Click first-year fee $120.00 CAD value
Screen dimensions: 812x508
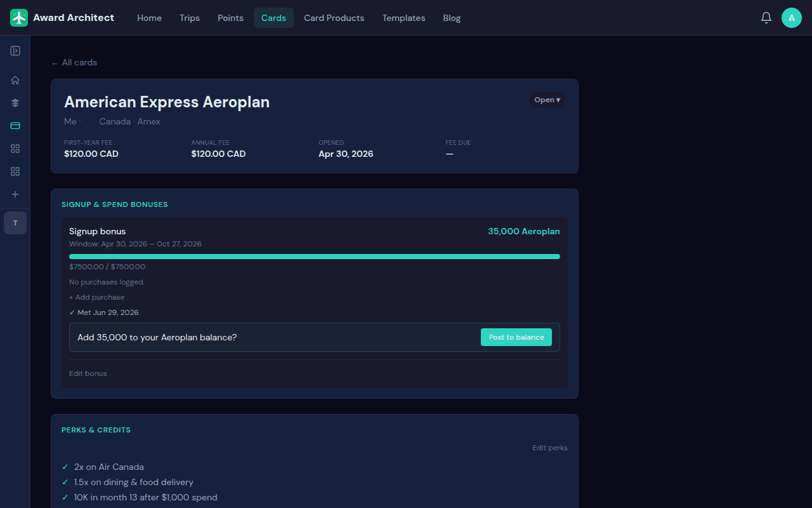pyautogui.click(x=91, y=154)
